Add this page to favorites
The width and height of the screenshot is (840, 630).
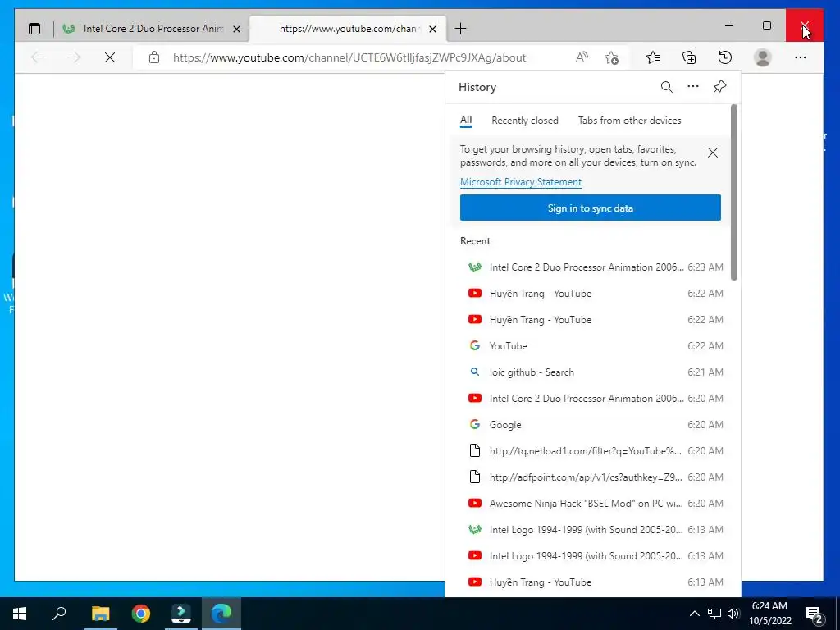[611, 57]
